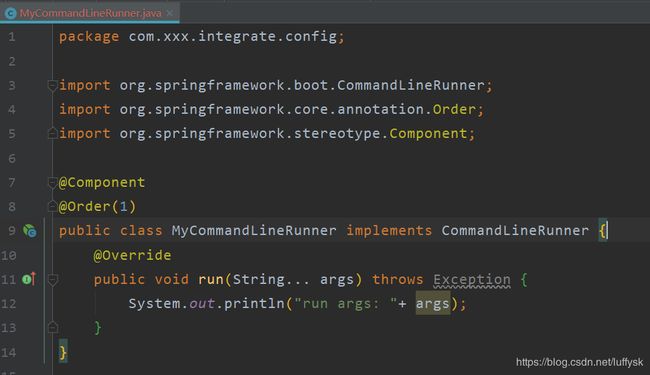Image resolution: width=650 pixels, height=375 pixels.
Task: Select the MyCommandLineRunner.java editor tab
Action: [x=90, y=13]
